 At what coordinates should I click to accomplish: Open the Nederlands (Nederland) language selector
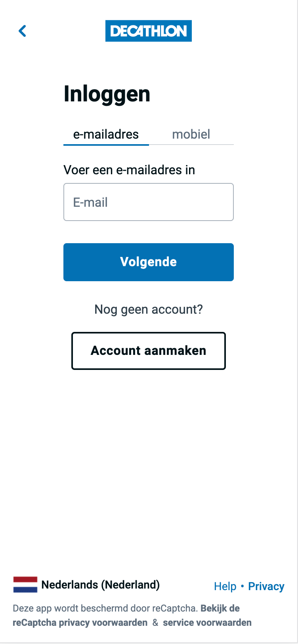[101, 585]
